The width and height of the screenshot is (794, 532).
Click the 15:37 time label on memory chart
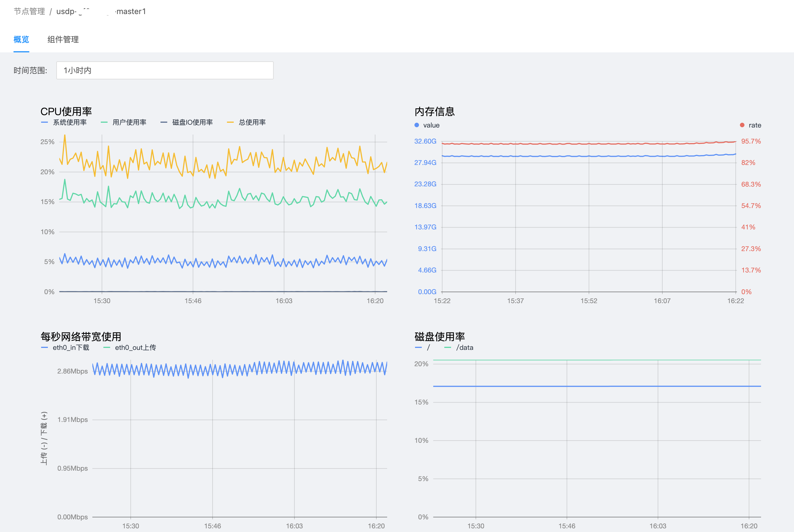click(x=516, y=301)
